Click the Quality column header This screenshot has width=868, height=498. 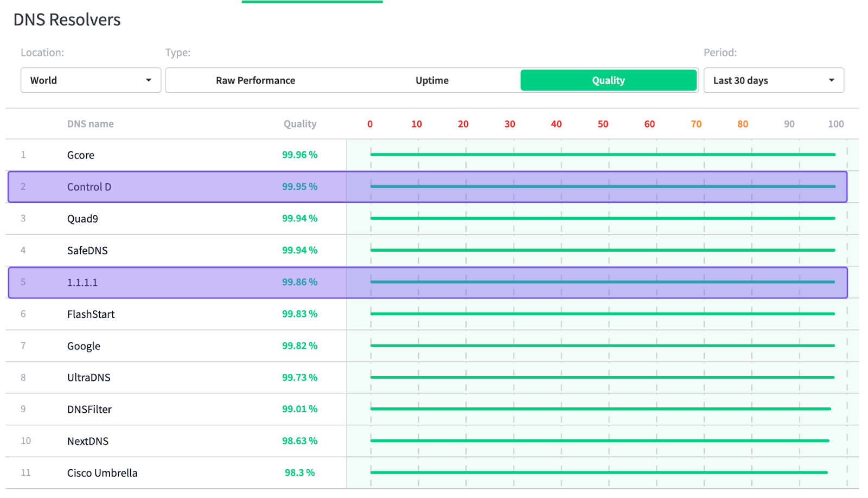pyautogui.click(x=300, y=124)
